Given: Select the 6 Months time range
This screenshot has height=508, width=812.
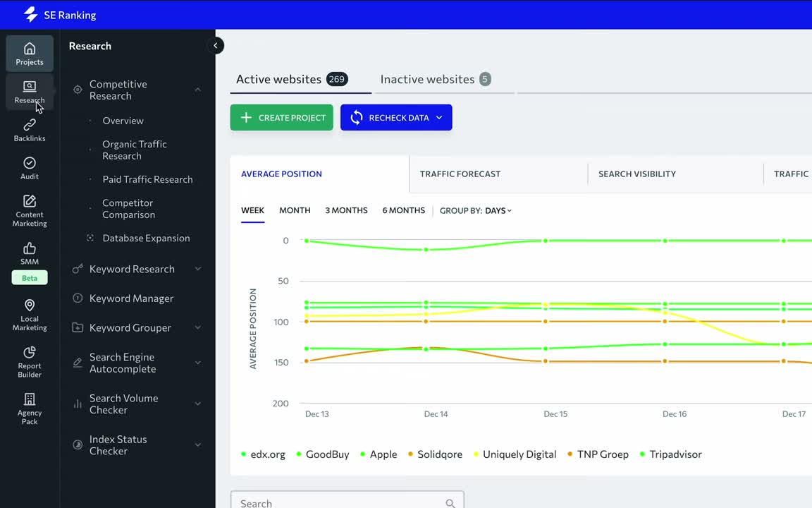Looking at the screenshot, I should 403,210.
